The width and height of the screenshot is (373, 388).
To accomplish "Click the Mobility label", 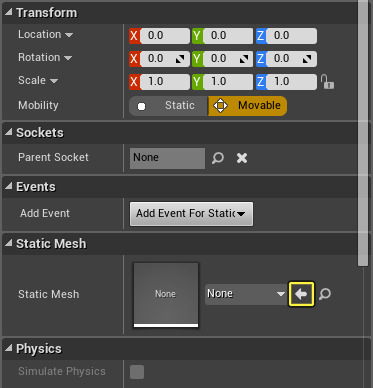I will (38, 105).
